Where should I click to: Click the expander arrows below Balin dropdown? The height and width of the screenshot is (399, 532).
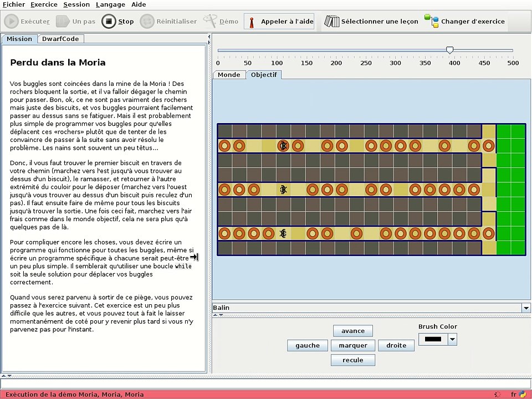coord(218,315)
